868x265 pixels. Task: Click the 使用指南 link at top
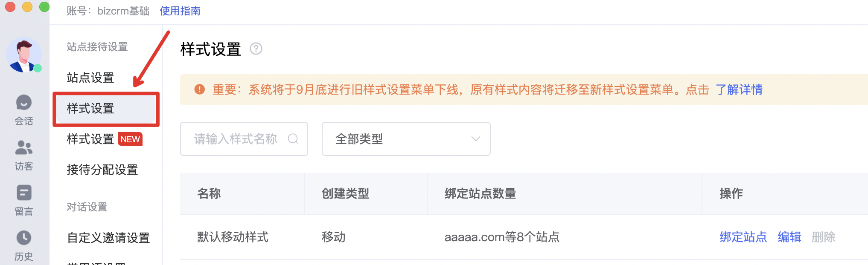pyautogui.click(x=180, y=11)
